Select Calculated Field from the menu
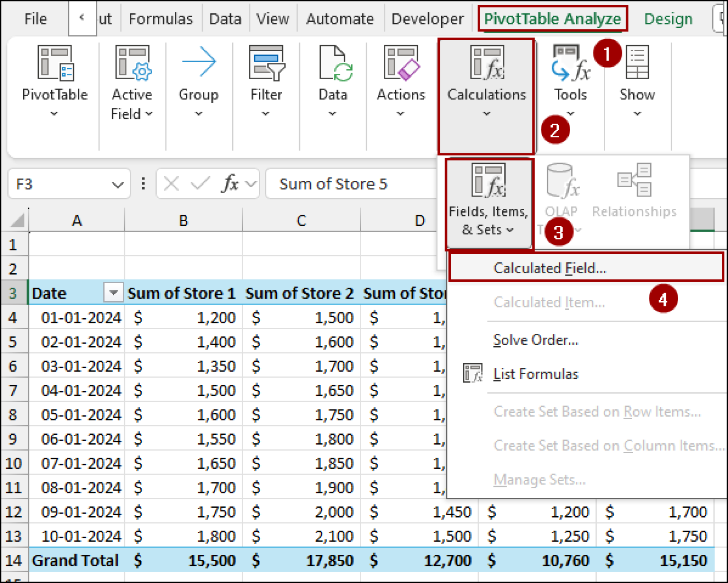The width and height of the screenshot is (728, 583). point(550,268)
